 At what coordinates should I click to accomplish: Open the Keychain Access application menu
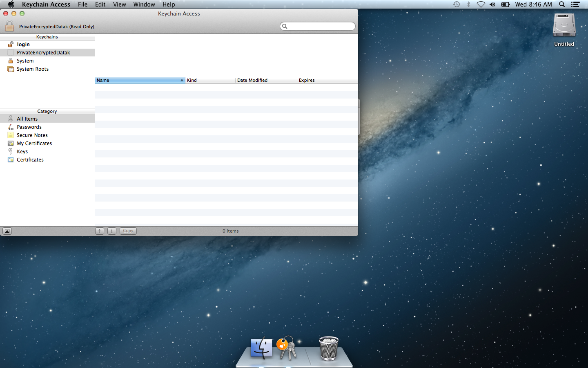[46, 4]
